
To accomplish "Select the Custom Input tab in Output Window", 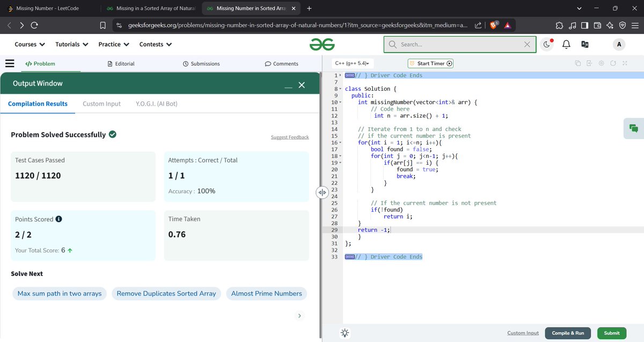I will 101,104.
